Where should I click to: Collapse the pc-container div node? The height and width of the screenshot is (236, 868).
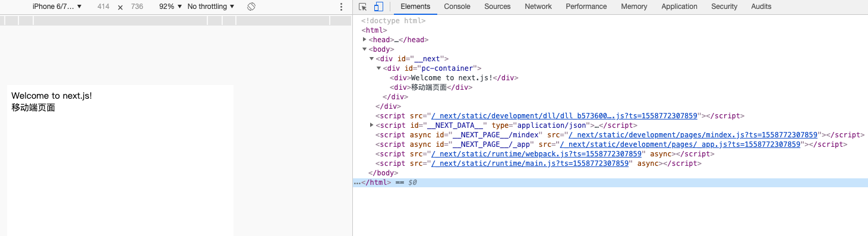[379, 68]
